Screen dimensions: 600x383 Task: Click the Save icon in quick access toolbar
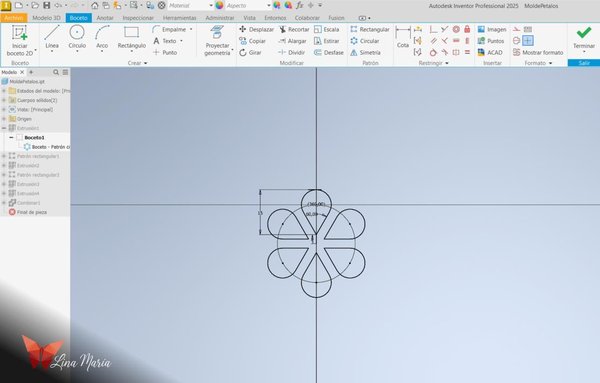click(46, 5)
